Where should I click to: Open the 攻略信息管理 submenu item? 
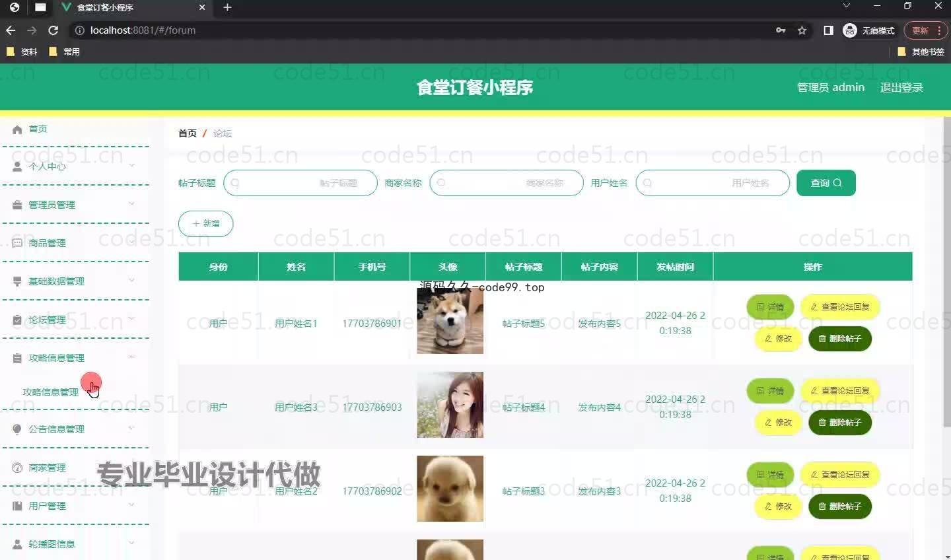[x=51, y=392]
